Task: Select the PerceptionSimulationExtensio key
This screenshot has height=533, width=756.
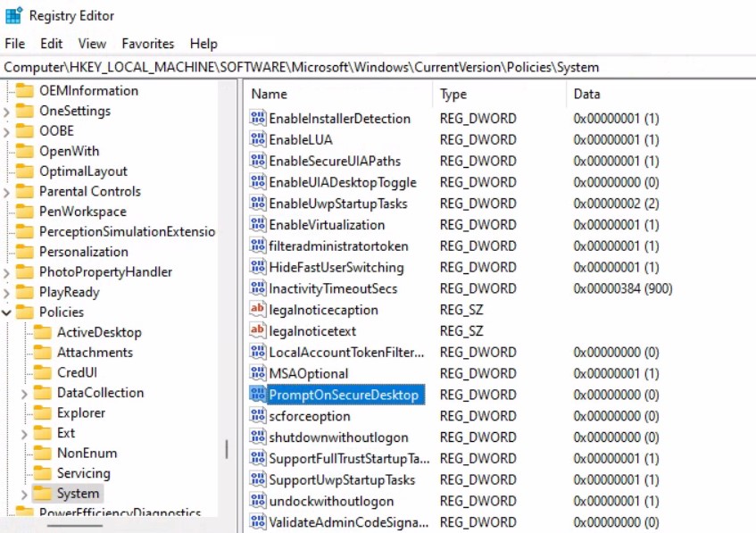Action: point(128,231)
